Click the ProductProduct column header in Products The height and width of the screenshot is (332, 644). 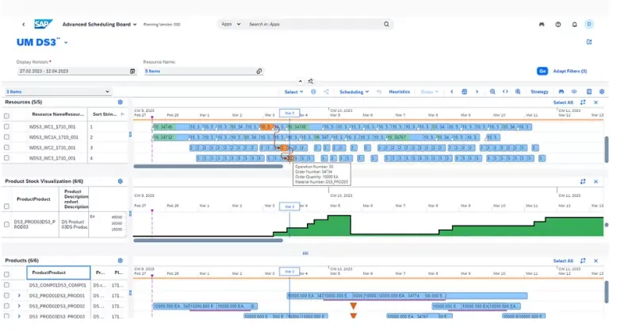tap(59, 272)
